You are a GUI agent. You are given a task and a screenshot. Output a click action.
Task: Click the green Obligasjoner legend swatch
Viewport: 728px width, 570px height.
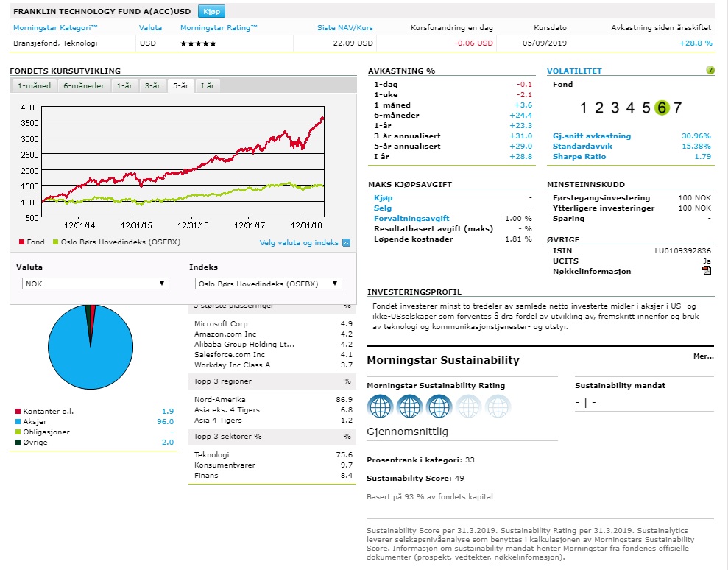(18, 432)
